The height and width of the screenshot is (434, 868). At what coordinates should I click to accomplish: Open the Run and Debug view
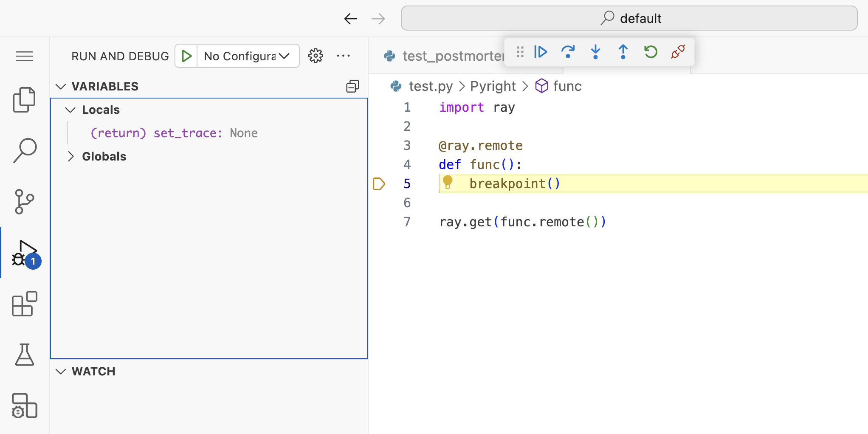coord(25,254)
